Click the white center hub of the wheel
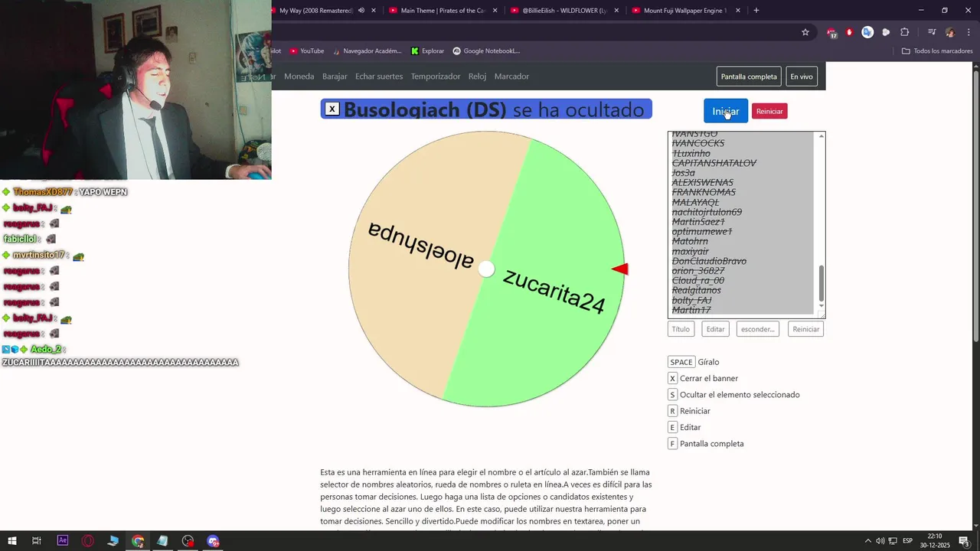Viewport: 980px width, 551px height. click(486, 269)
